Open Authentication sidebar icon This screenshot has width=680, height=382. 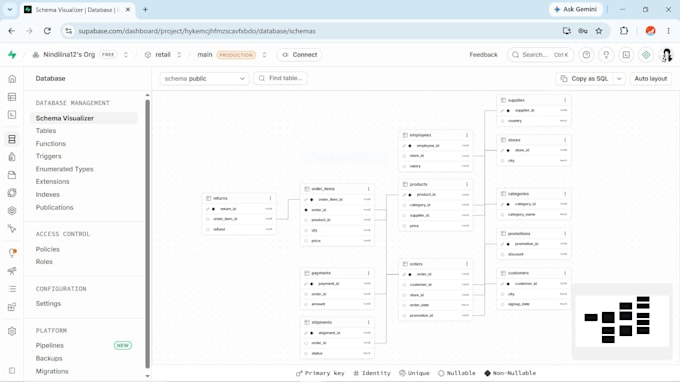(x=12, y=157)
